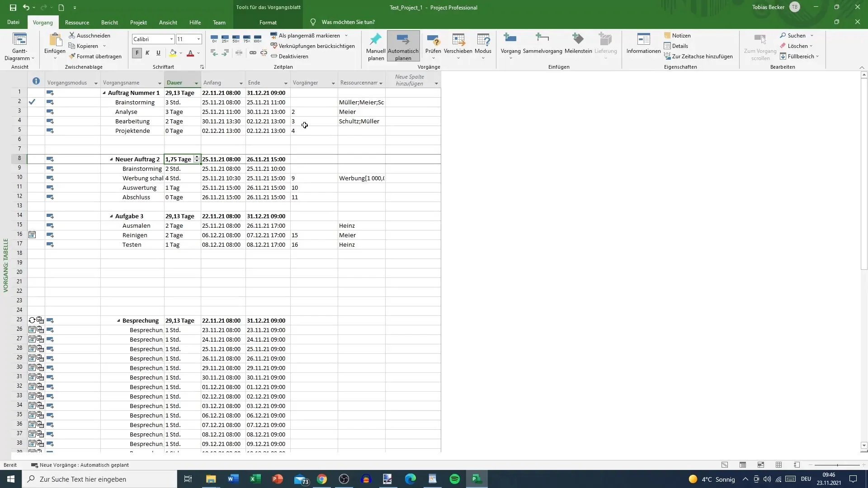Outdent the selected task
Image resolution: width=868 pixels, height=488 pixels.
pyautogui.click(x=214, y=53)
